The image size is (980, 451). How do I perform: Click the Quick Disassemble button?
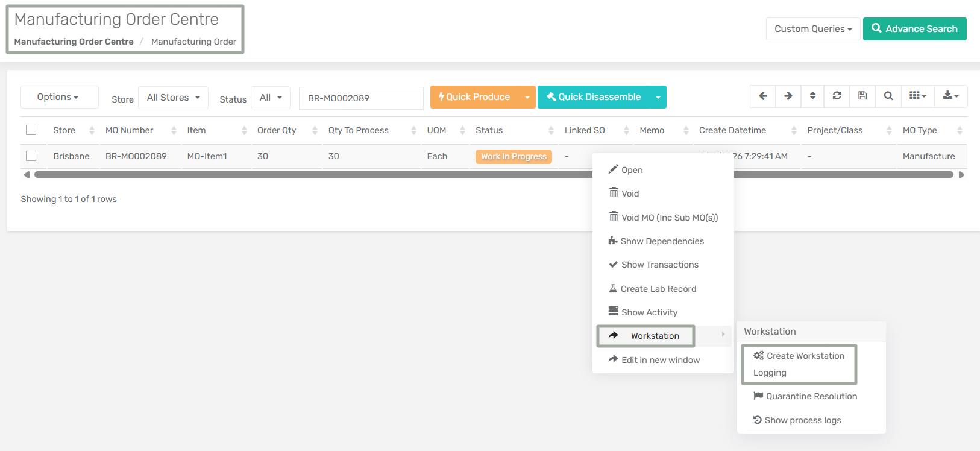[x=593, y=97]
